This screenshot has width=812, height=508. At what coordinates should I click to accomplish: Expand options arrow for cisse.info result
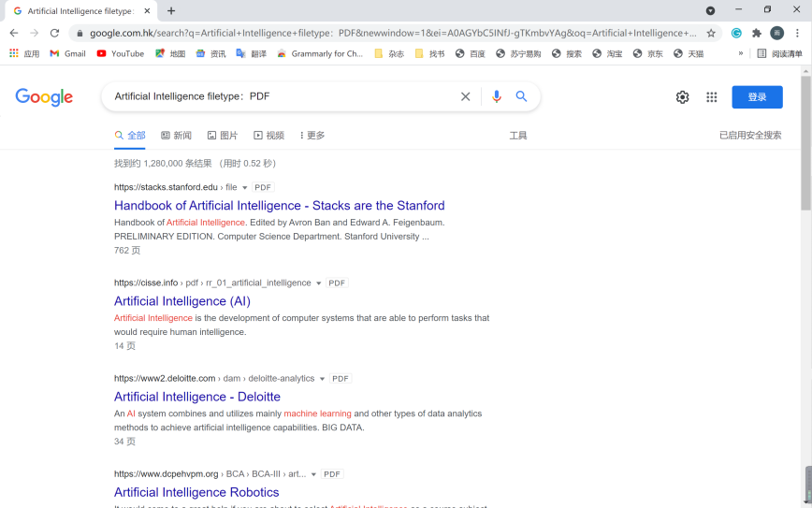(x=318, y=283)
